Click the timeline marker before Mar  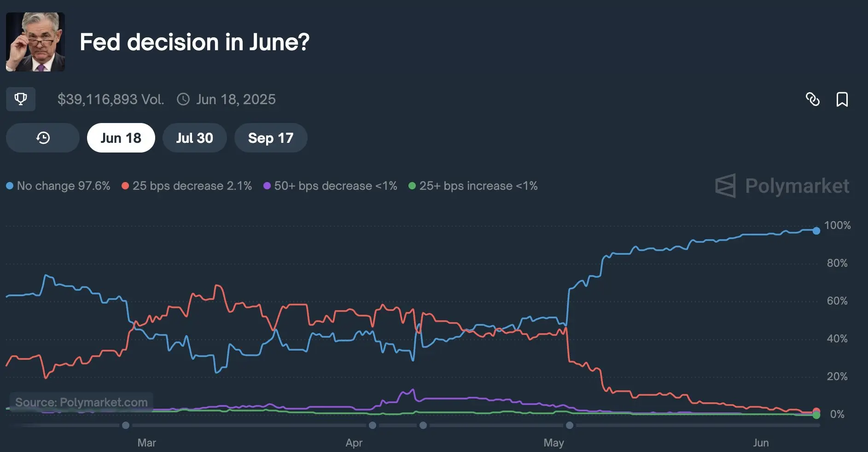126,425
